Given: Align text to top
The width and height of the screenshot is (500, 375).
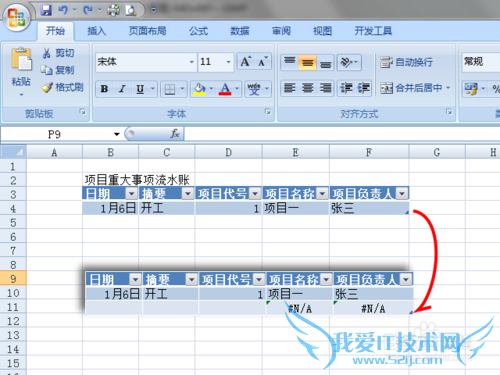Looking at the screenshot, I should tap(290, 62).
